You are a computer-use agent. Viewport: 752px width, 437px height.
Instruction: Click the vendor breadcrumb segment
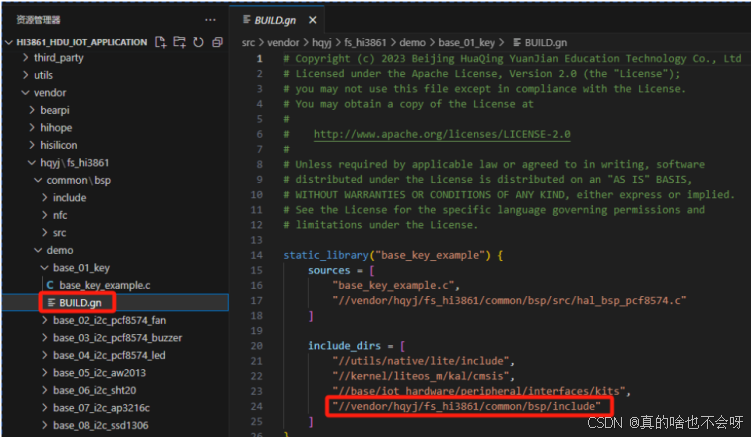(283, 43)
